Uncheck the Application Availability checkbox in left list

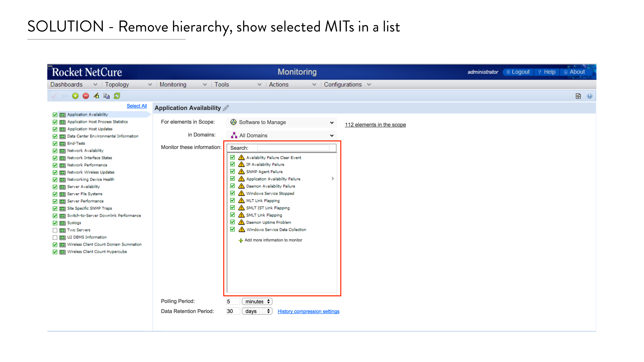pyautogui.click(x=55, y=115)
